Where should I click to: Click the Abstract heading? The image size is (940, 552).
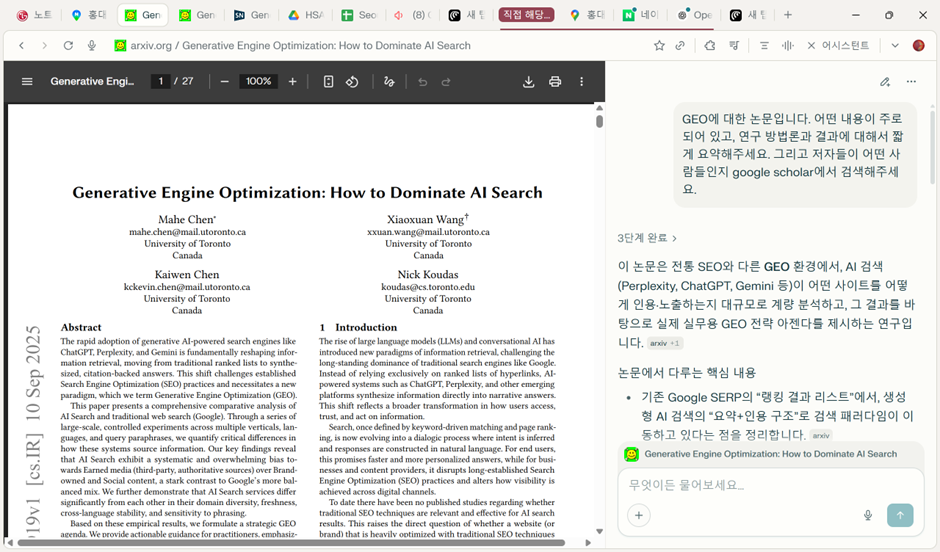pyautogui.click(x=81, y=327)
